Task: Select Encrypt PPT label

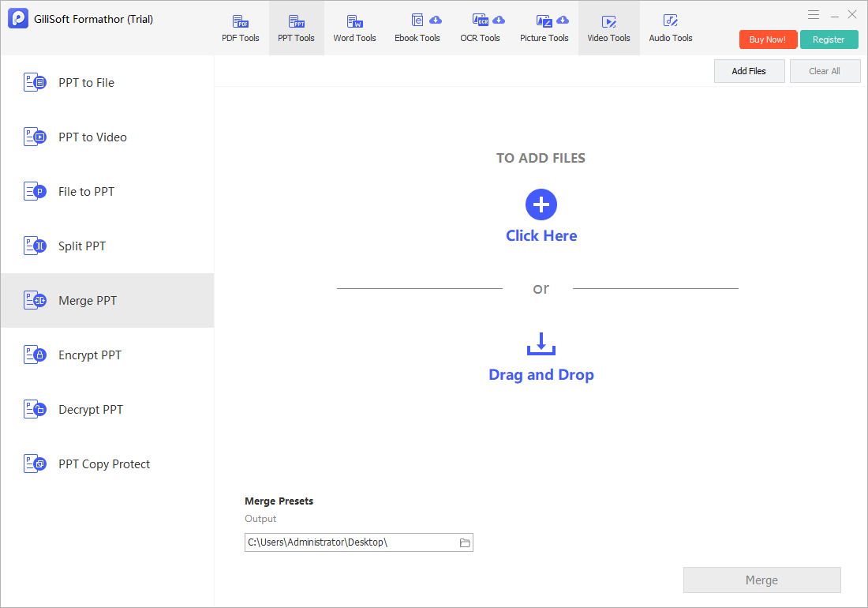Action: (x=90, y=355)
